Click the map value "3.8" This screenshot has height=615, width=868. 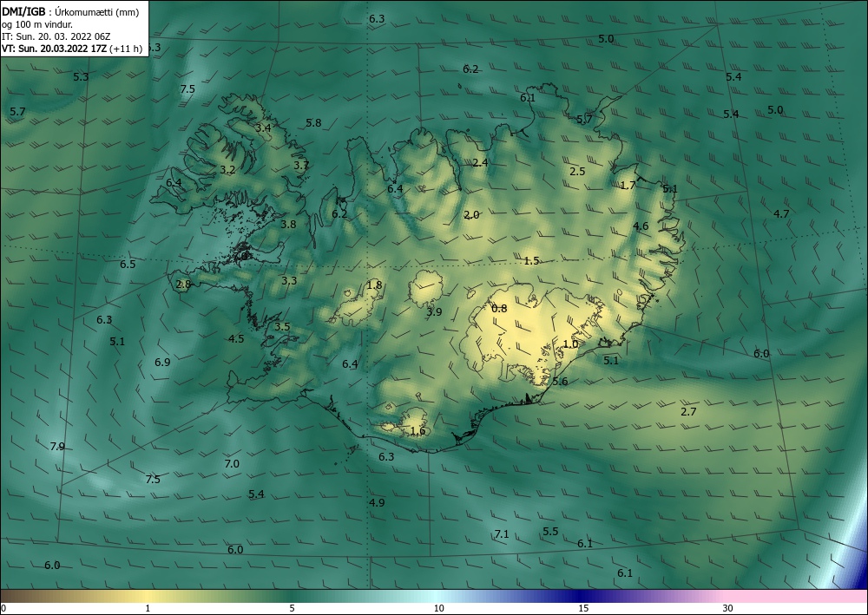coord(288,225)
